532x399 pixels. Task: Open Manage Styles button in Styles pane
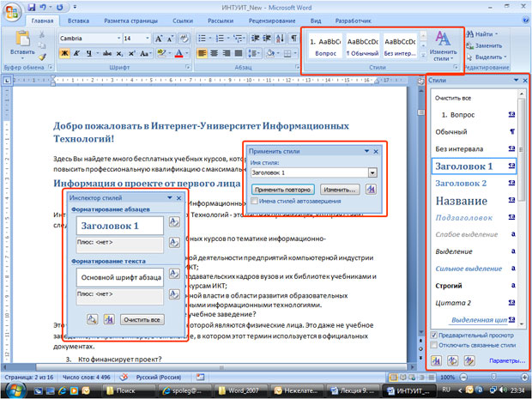pos(469,360)
